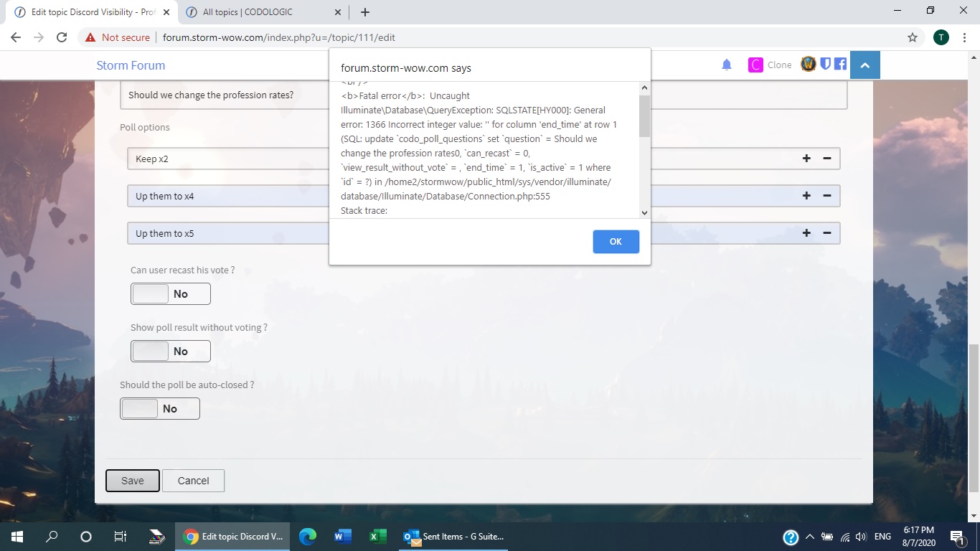
Task: Toggle 'Should the poll be auto-closed' switch
Action: tap(160, 408)
